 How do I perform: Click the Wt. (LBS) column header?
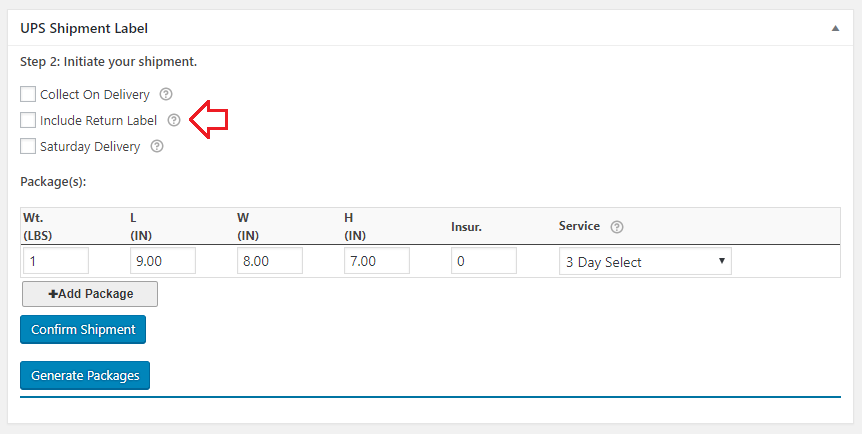36,227
